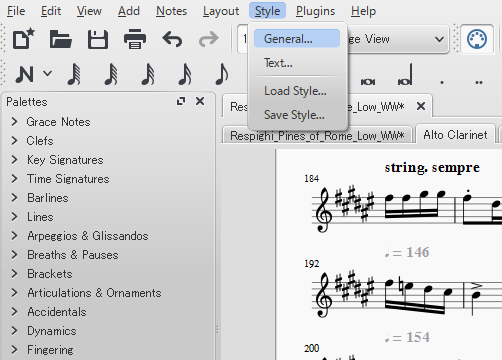Screen dimensions: 502x360
Task: Expand the Time Signatures palette
Action: pyautogui.click(x=14, y=179)
